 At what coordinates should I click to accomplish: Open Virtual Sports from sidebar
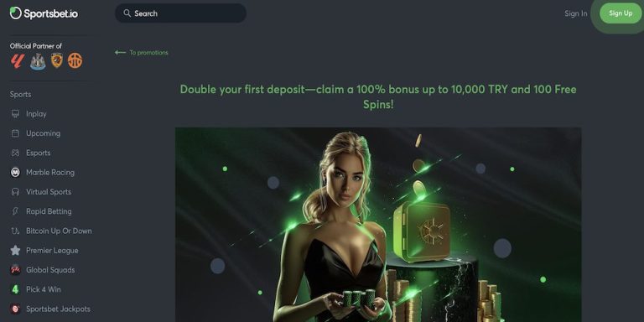pos(49,192)
